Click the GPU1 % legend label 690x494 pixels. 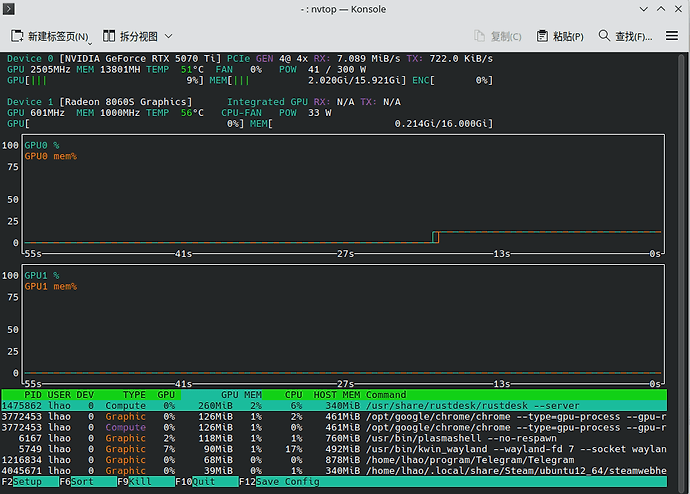pos(42,275)
